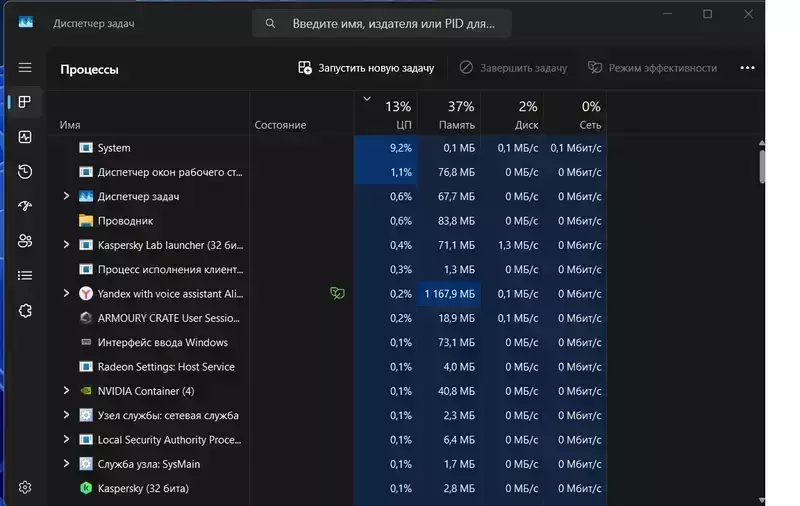Click the efficiency mode leaf on Yandex row

point(337,293)
